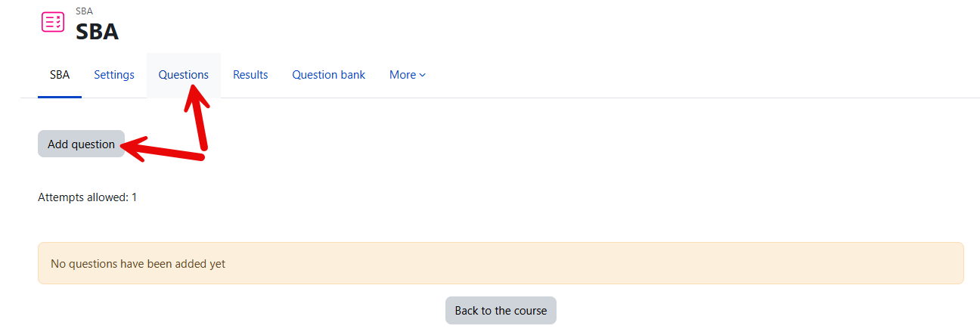Switch to the Questions tab
This screenshot has height=335, width=980.
184,75
